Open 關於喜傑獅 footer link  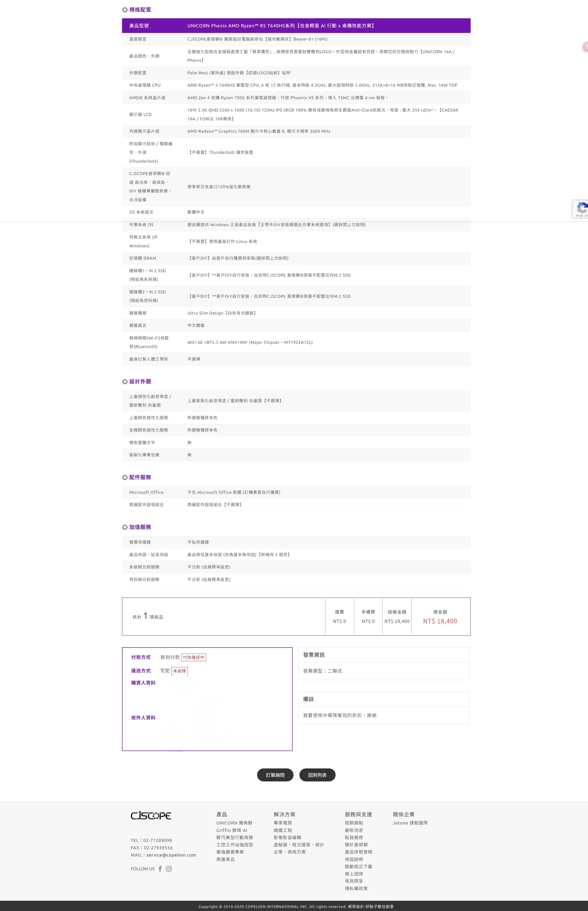[356, 845]
